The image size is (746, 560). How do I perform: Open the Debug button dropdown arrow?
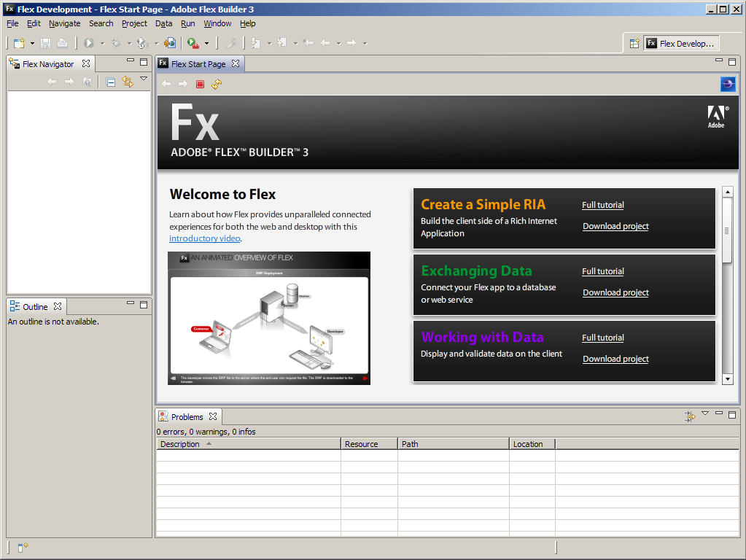coord(129,43)
